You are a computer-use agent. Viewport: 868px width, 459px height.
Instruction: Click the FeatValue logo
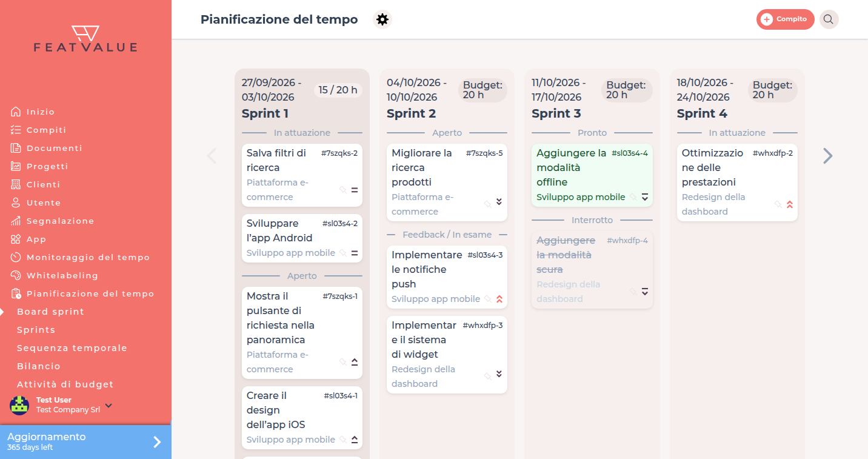point(85,39)
